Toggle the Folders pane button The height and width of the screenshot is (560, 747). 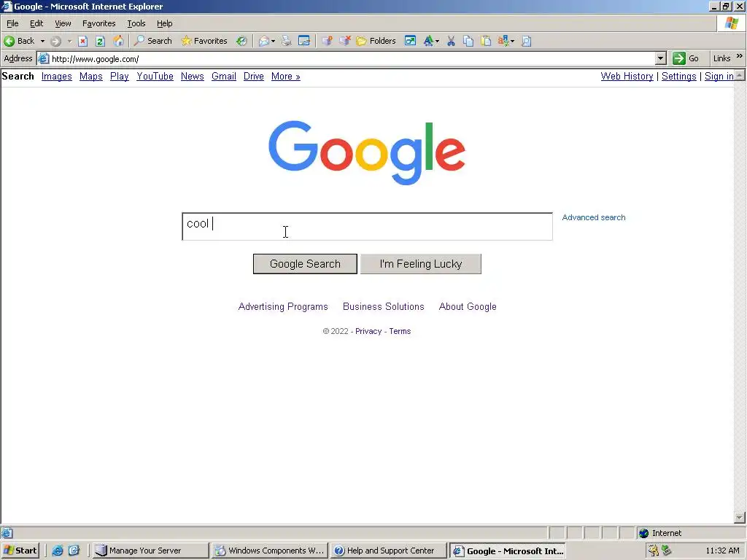pyautogui.click(x=376, y=41)
